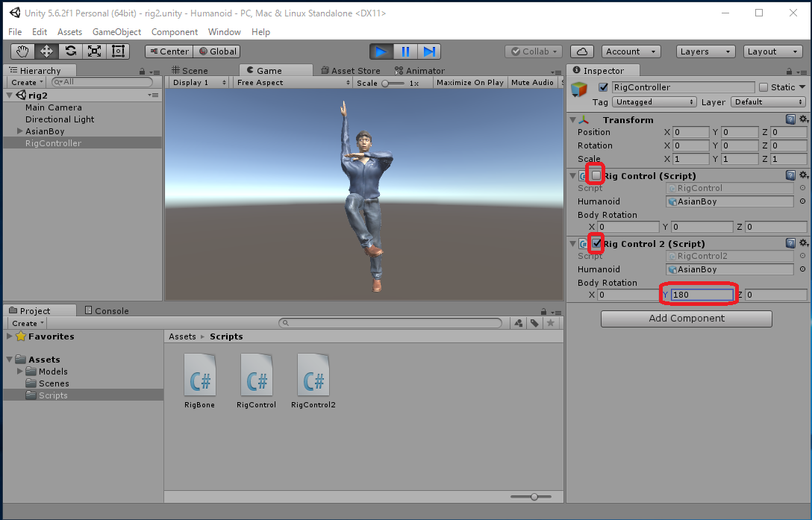Open the Layers dropdown in toolbar
This screenshot has width=812, height=520.
[x=706, y=51]
